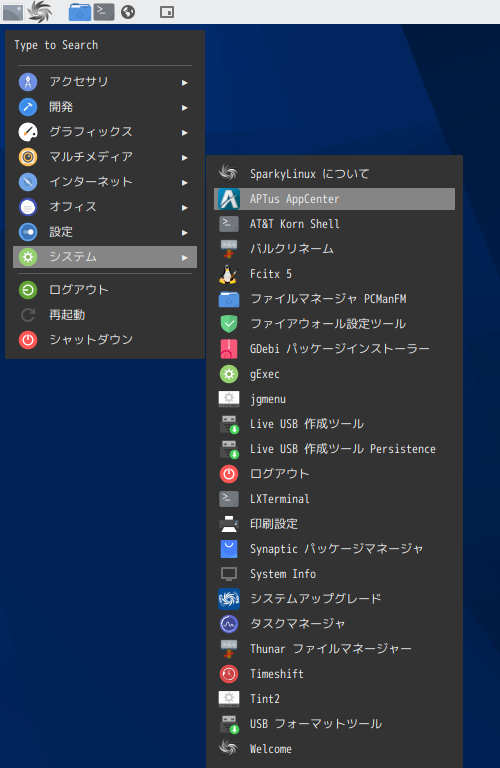Launch APTus AppCenter
This screenshot has height=768, width=500.
pyautogui.click(x=334, y=199)
